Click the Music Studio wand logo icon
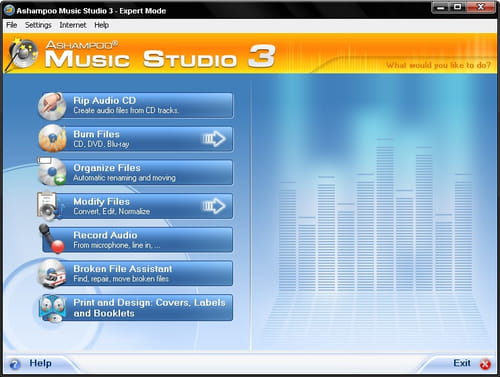 [22, 53]
